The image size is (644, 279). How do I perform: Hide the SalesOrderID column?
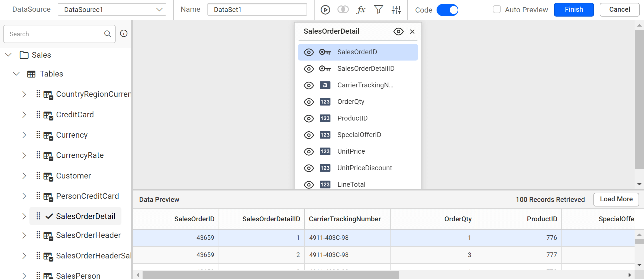[x=309, y=52]
